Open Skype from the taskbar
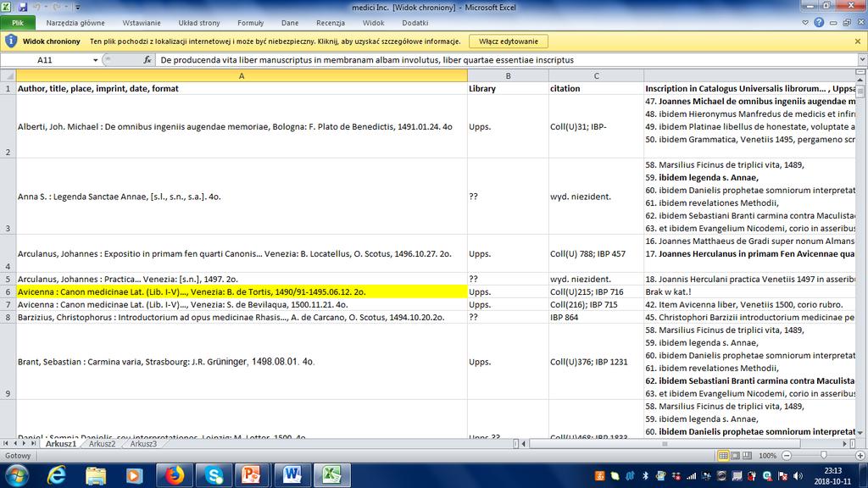 coord(214,475)
